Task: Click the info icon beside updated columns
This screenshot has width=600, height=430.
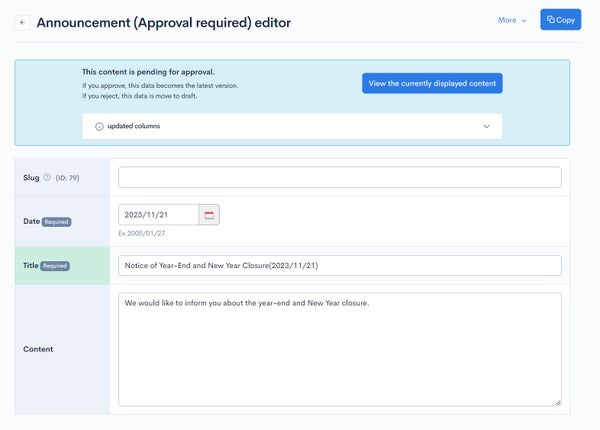Action: pyautogui.click(x=99, y=126)
